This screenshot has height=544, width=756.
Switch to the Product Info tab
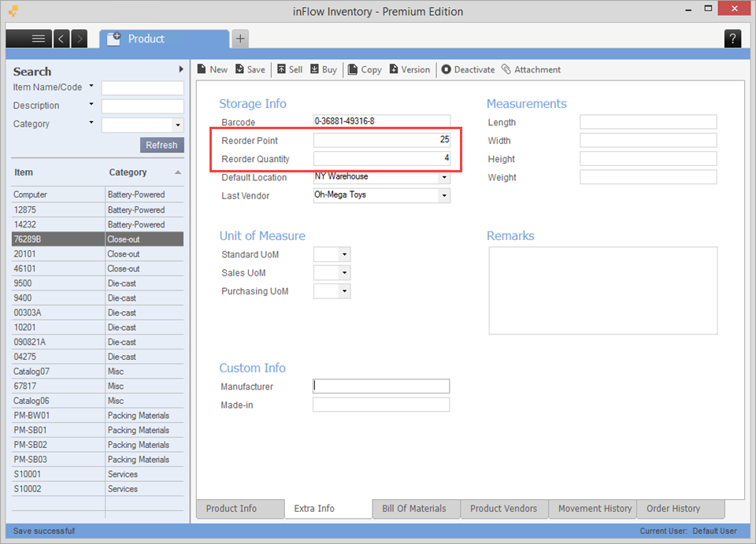tap(240, 509)
